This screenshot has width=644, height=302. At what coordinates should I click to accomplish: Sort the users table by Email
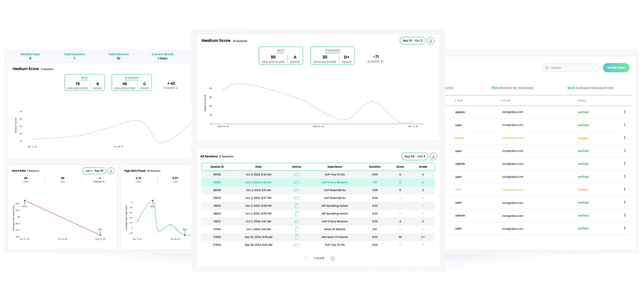505,100
